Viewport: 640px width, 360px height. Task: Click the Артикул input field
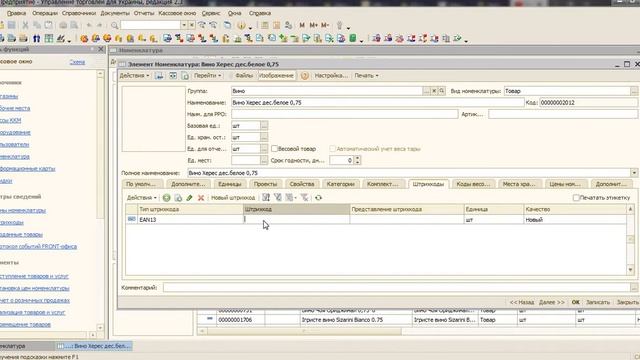coord(563,114)
